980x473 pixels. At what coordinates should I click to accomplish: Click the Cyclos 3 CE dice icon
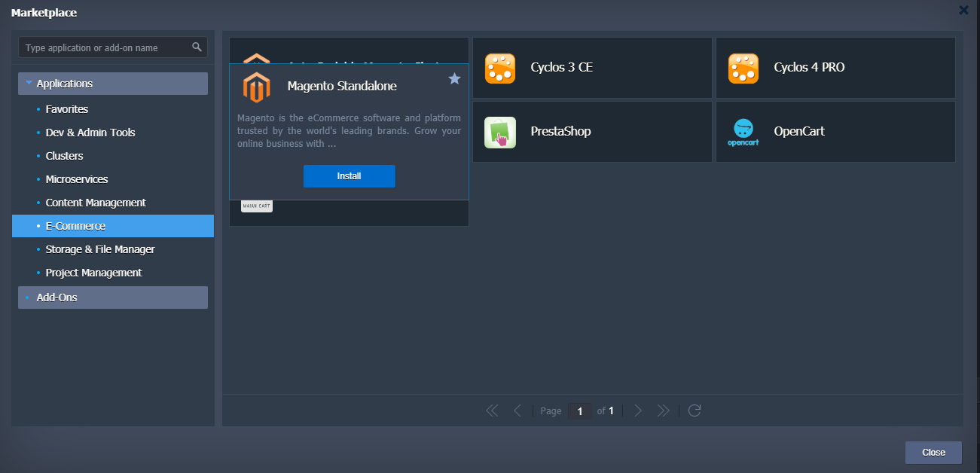(499, 67)
